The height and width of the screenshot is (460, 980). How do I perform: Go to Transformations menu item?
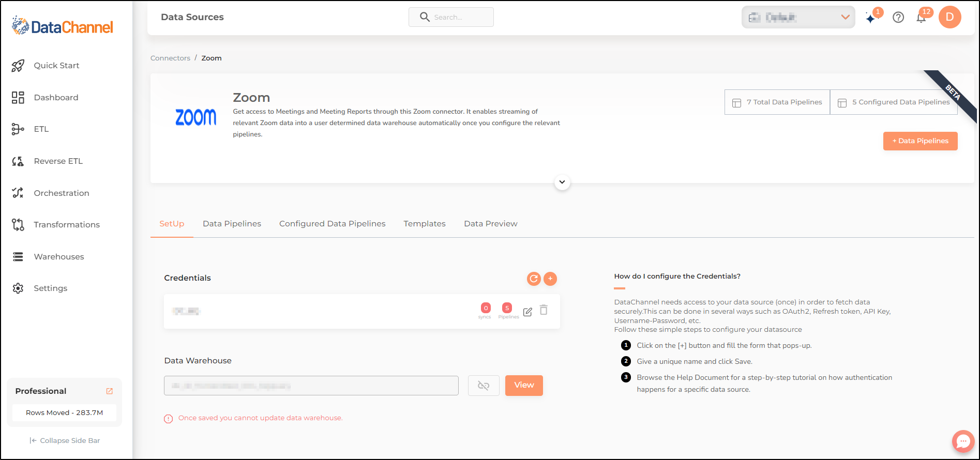click(67, 225)
